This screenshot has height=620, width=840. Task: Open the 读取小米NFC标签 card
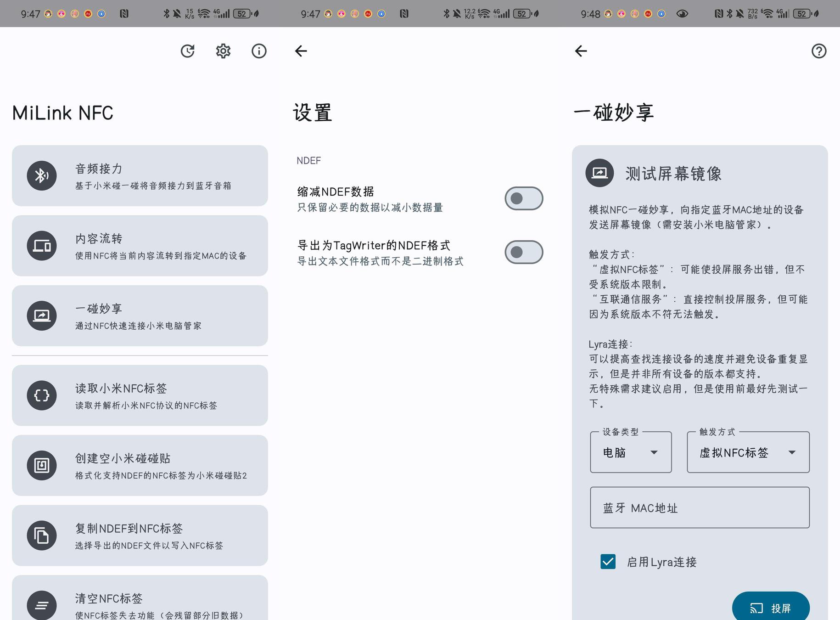pyautogui.click(x=140, y=395)
